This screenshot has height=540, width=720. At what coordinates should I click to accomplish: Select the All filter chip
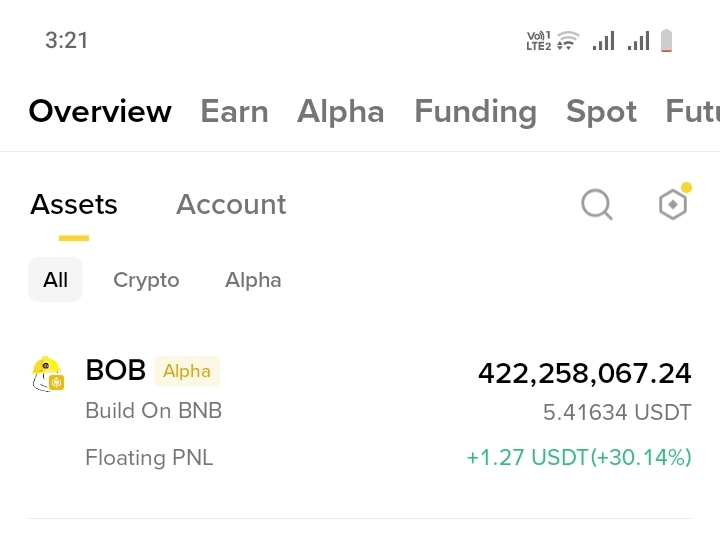pyautogui.click(x=56, y=280)
